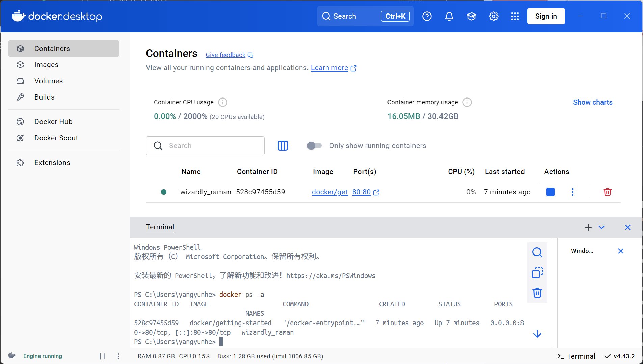This screenshot has height=364, width=643.
Task: Clear the terminal with the trash icon
Action: (537, 293)
